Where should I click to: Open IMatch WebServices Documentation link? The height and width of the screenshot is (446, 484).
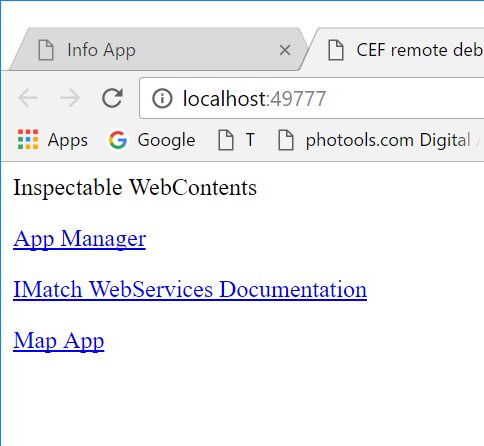pyautogui.click(x=190, y=289)
